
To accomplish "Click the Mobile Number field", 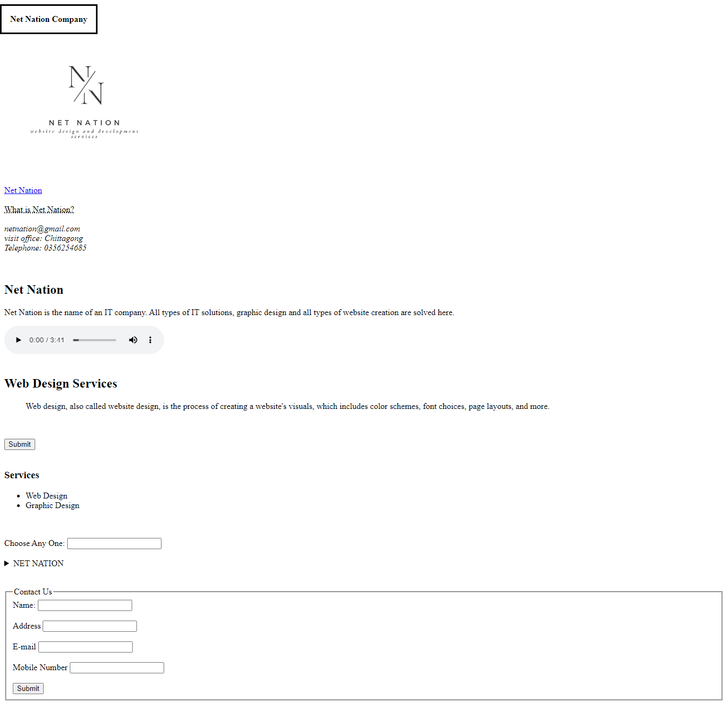I will point(116,667).
